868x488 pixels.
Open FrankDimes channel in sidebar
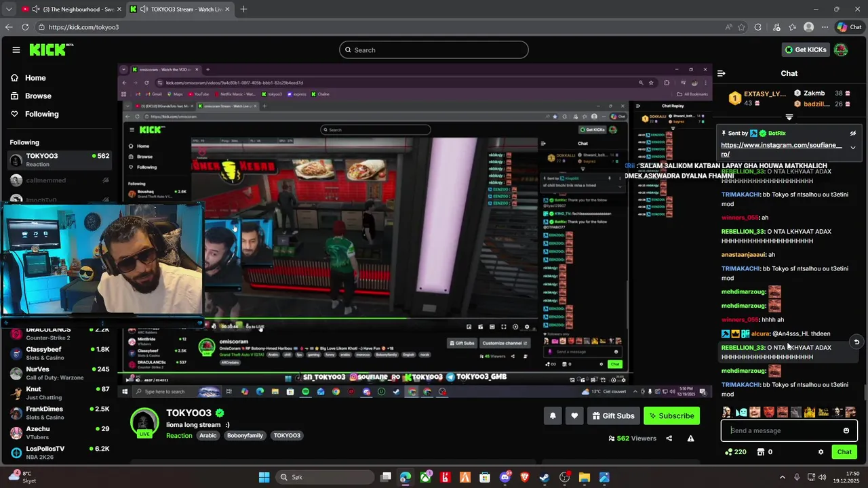point(60,413)
